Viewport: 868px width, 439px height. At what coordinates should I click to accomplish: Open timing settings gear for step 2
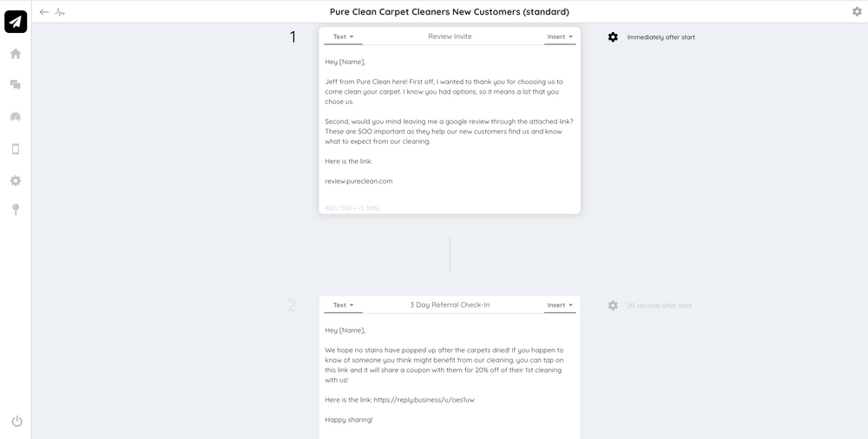[613, 305]
